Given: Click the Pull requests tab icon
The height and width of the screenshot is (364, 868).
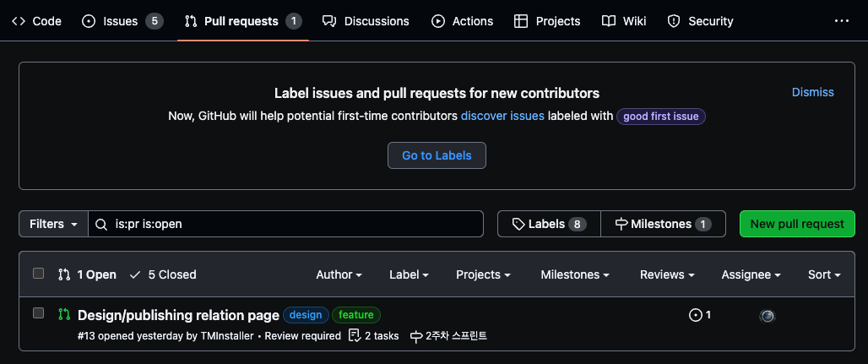Looking at the screenshot, I should point(191,21).
